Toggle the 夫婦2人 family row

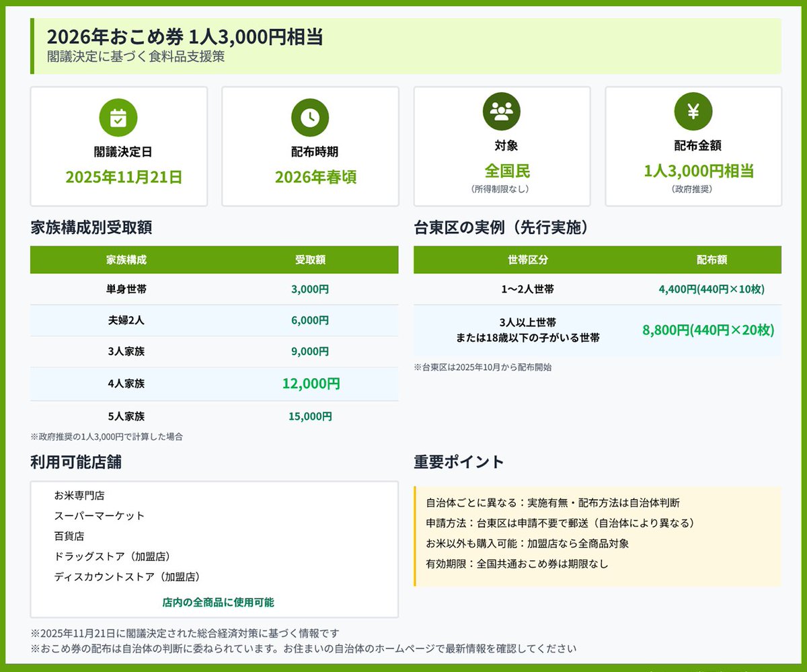coord(214,320)
